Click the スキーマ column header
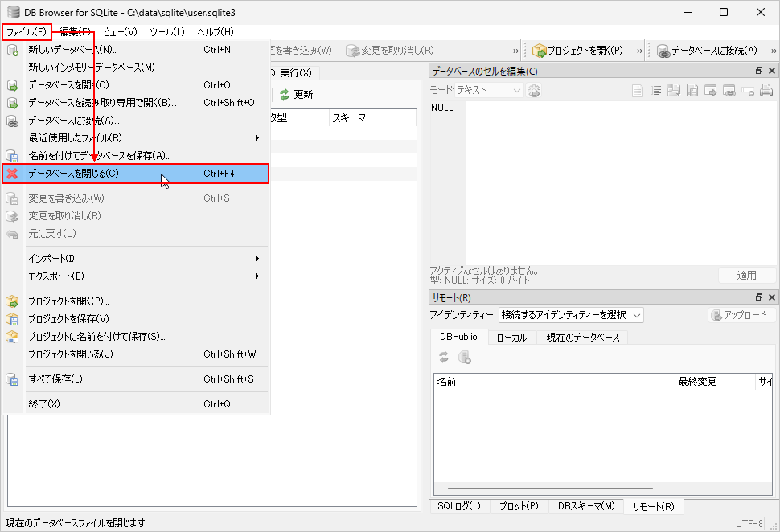 372,118
